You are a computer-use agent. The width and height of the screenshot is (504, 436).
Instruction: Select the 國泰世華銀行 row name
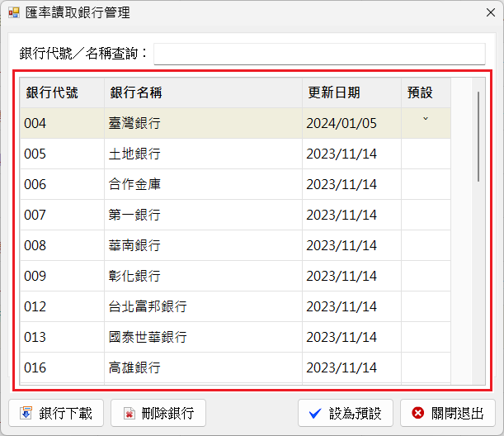coord(203,337)
